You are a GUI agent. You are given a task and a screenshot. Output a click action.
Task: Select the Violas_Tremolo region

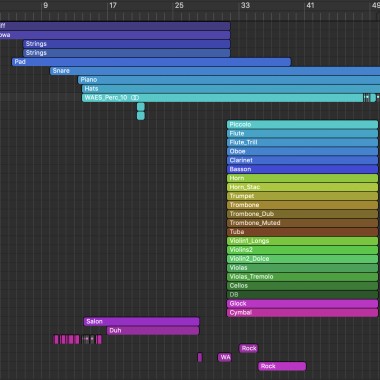click(302, 277)
